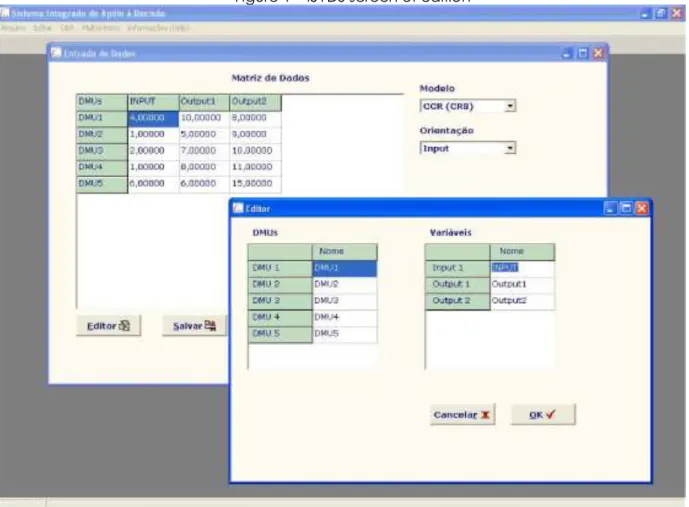Screen dimensions: 689x507
Task: Select DMU5 INPUT cell 6,00000
Action: (153, 184)
